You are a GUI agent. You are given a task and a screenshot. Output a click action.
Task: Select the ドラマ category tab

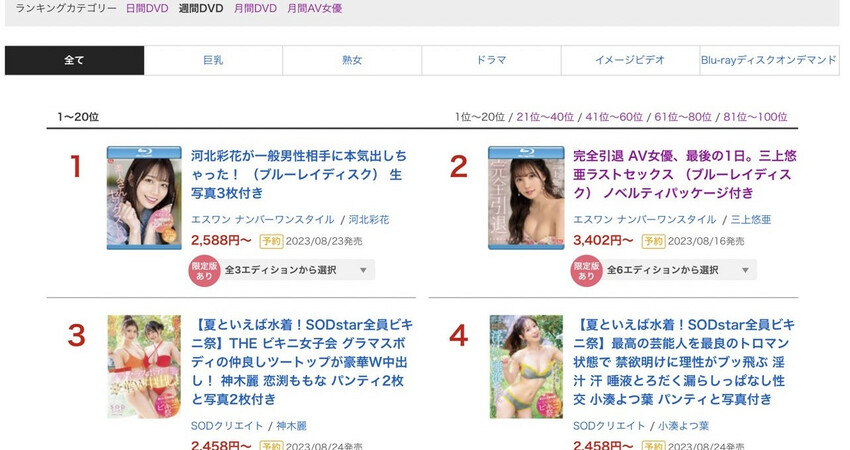click(491, 60)
